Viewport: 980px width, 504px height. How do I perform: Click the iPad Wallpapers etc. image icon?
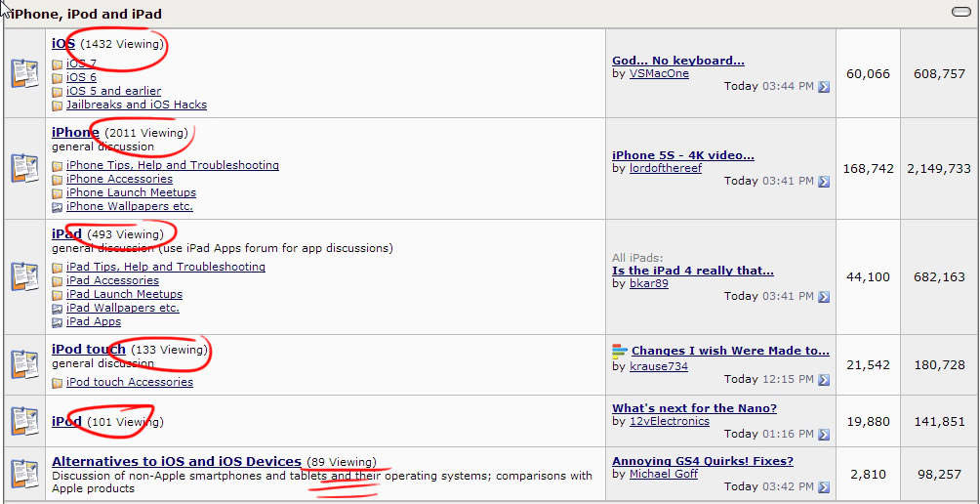click(57, 309)
